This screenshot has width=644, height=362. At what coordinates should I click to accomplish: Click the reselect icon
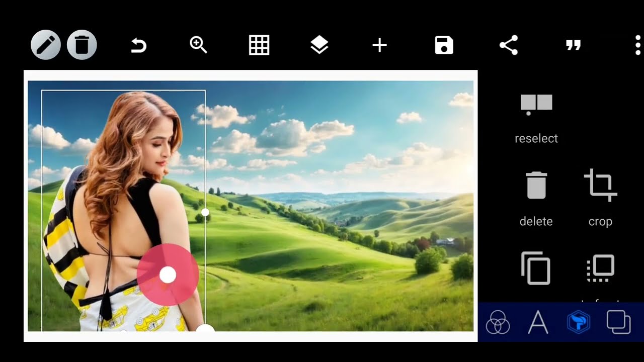coord(536,105)
